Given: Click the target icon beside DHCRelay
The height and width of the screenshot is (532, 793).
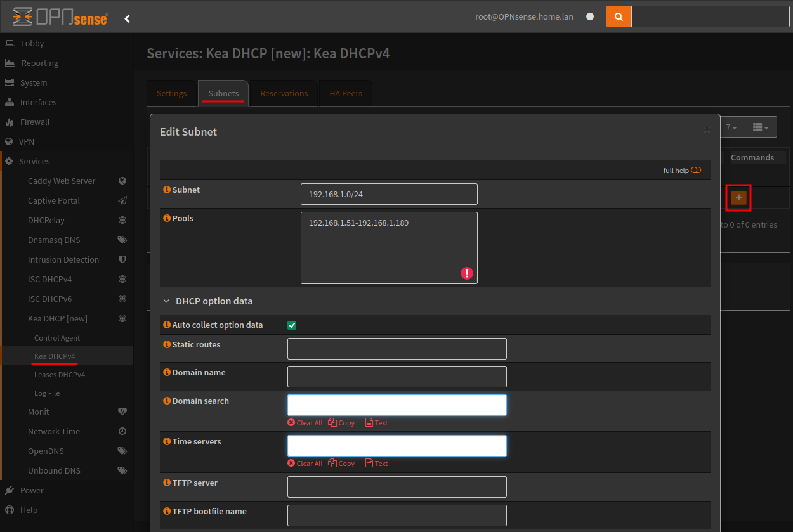Looking at the screenshot, I should 122,220.
